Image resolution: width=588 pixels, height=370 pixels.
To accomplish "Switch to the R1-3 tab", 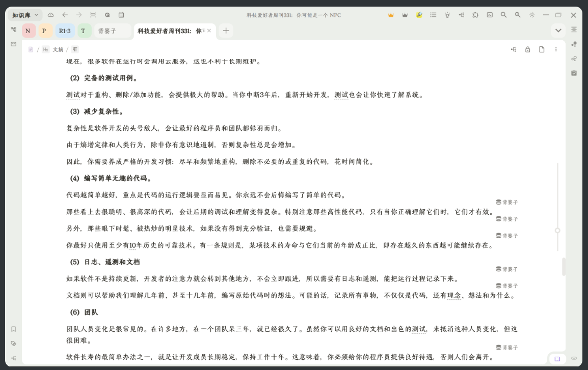I will point(65,31).
